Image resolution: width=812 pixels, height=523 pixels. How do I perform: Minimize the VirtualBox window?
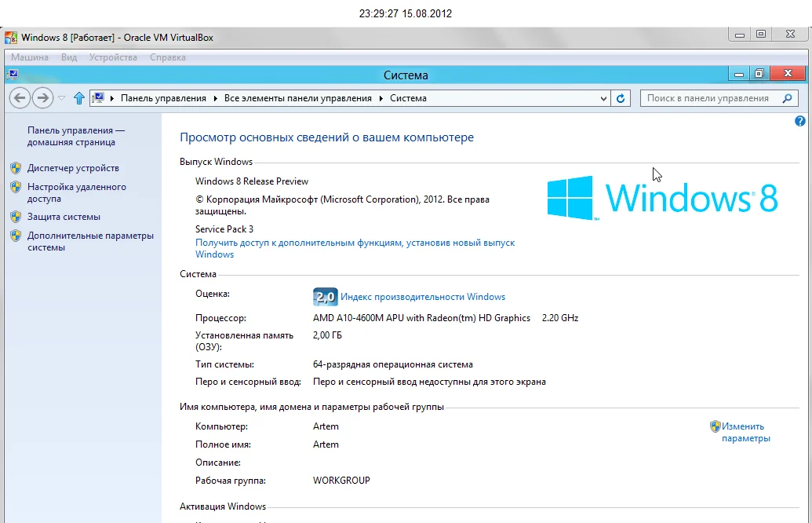click(x=740, y=35)
